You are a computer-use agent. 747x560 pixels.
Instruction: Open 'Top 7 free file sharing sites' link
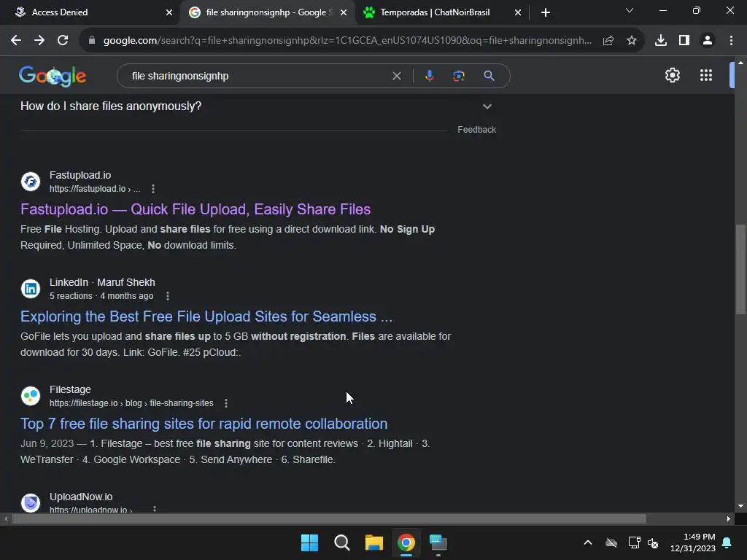(x=204, y=424)
